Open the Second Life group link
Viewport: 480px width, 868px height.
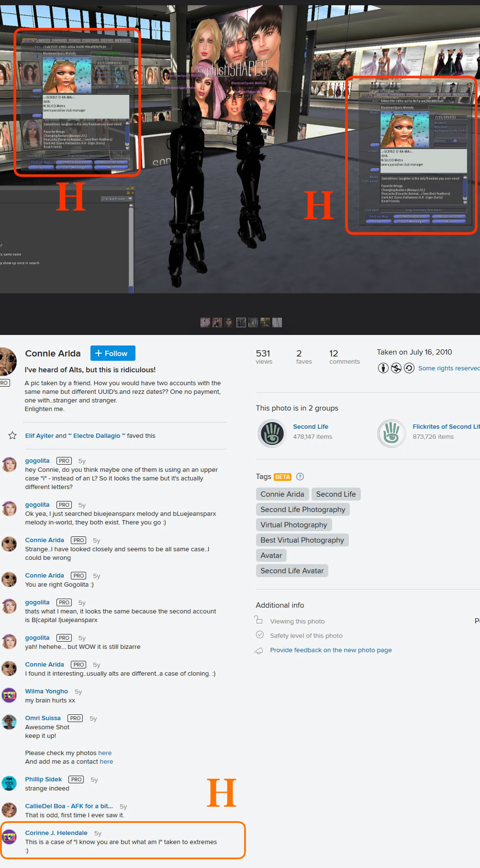pos(311,426)
